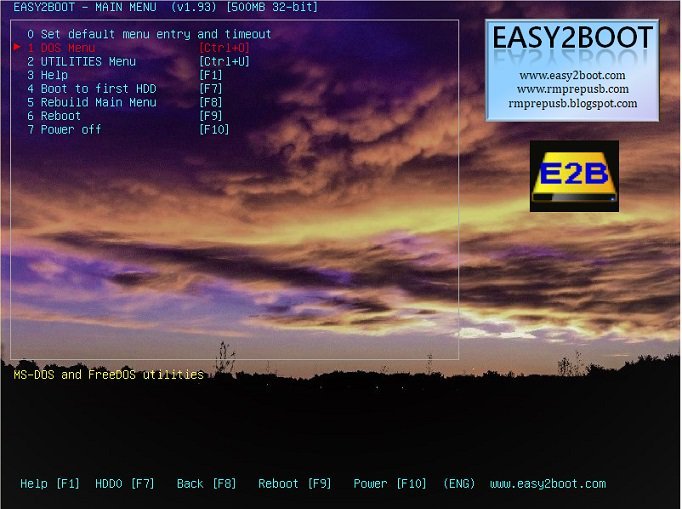Click the [F10] shortcut beside Power off

pos(214,129)
